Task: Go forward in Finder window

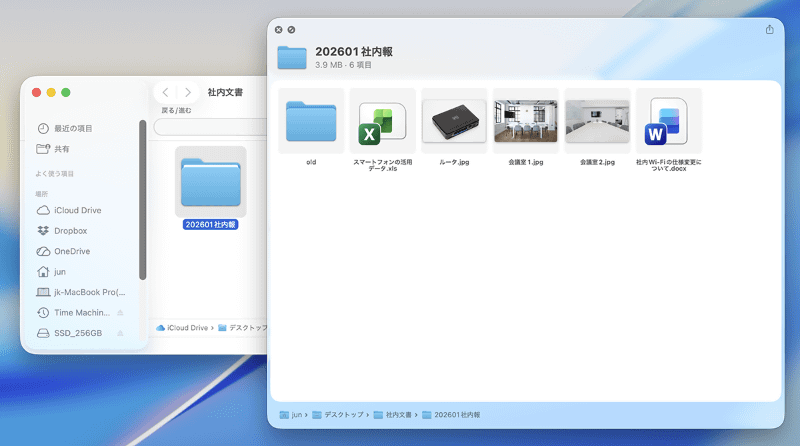Action: click(x=188, y=92)
